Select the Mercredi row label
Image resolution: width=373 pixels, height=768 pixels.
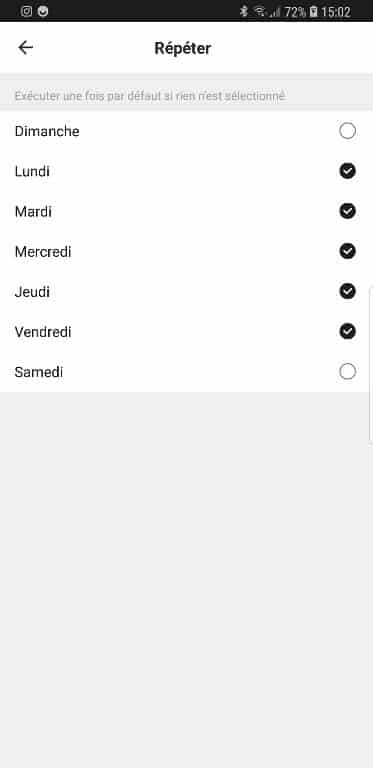tap(43, 252)
